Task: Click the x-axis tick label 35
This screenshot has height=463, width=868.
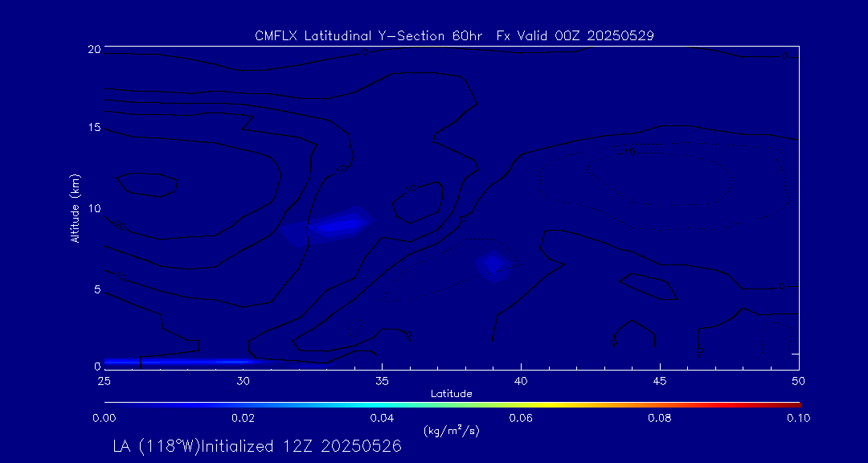Action: click(382, 380)
